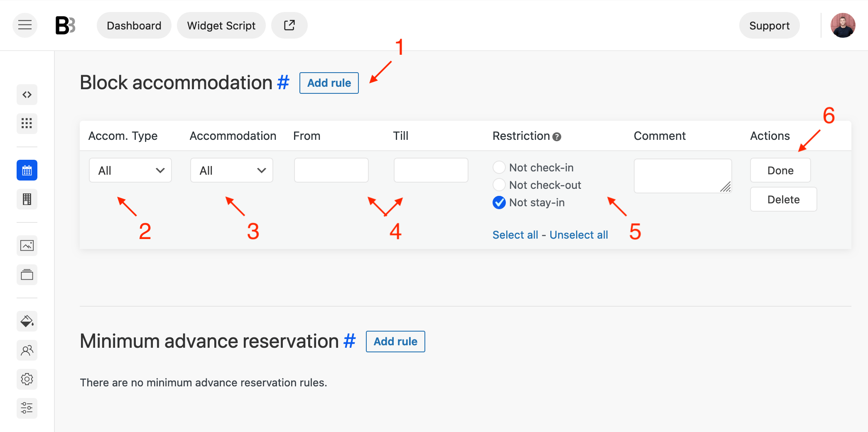The width and height of the screenshot is (868, 432).
Task: Enable the Not check-out restriction
Action: (499, 185)
